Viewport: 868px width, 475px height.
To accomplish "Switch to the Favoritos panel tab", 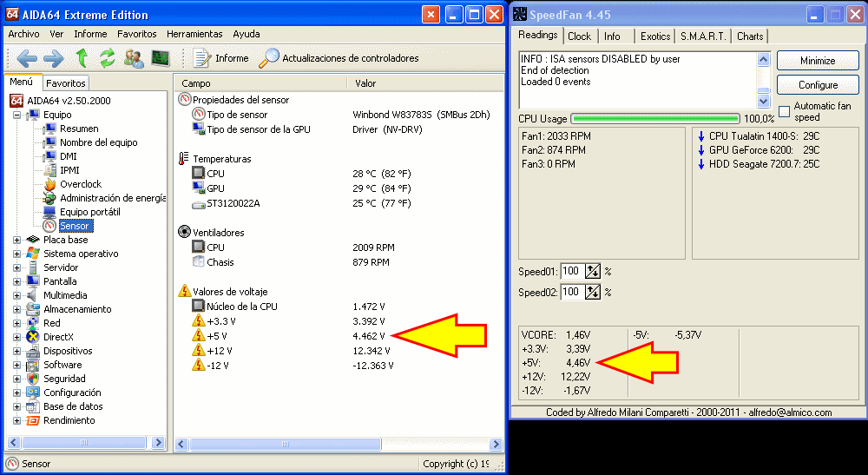I will pos(66,83).
